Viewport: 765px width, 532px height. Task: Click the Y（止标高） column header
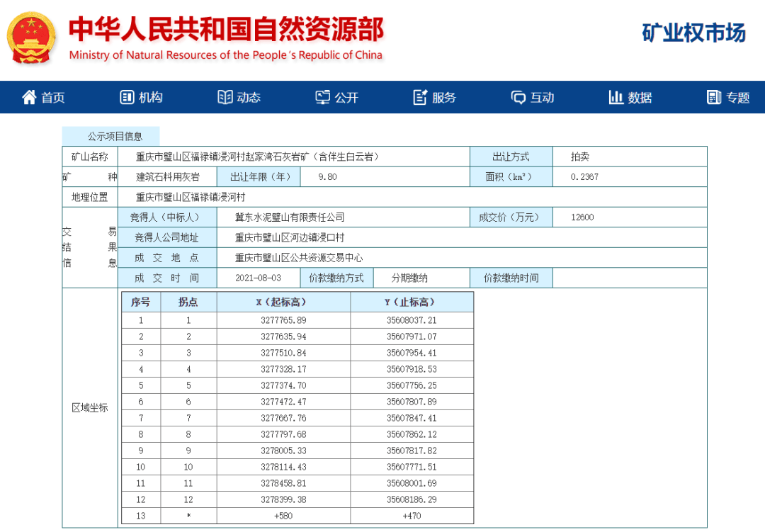412,302
